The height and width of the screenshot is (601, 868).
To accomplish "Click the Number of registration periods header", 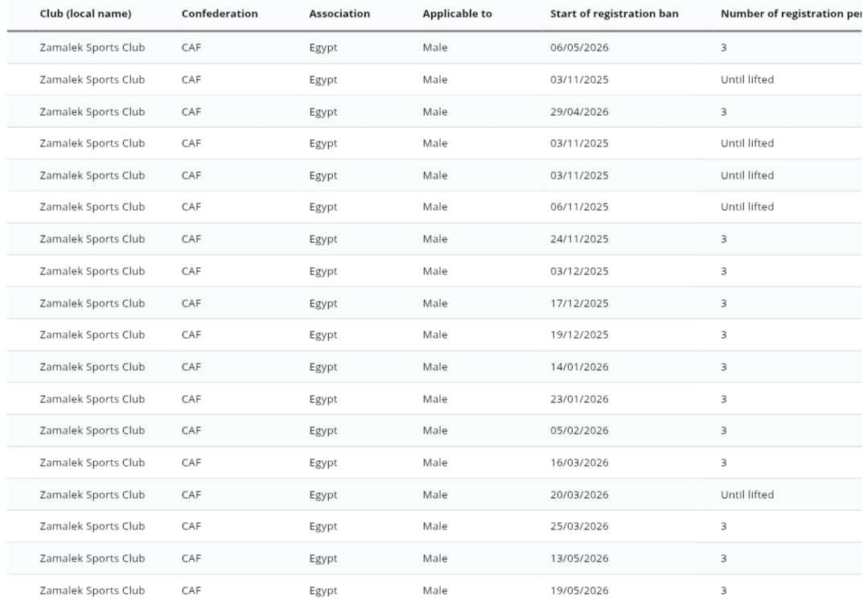I will [792, 14].
